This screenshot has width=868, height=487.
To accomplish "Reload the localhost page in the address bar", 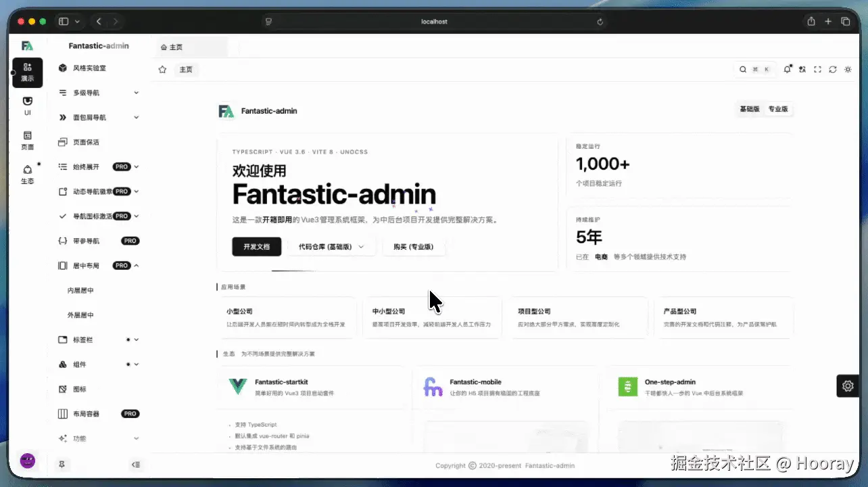I will coord(600,22).
